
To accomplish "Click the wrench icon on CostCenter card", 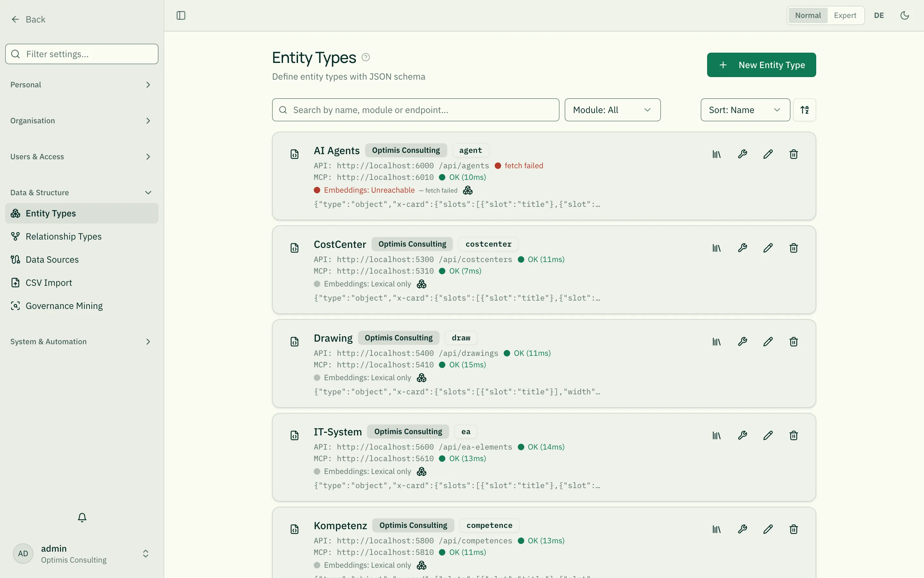I will [x=742, y=248].
